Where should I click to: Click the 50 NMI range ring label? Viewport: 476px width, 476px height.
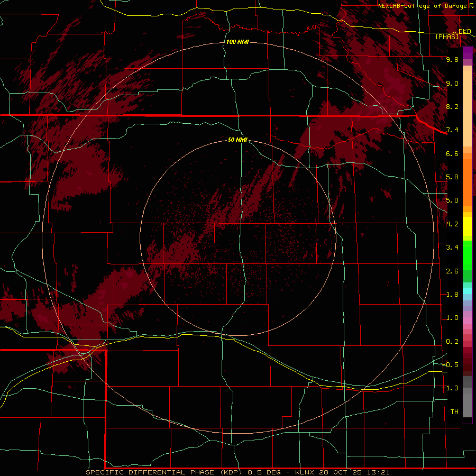237,140
